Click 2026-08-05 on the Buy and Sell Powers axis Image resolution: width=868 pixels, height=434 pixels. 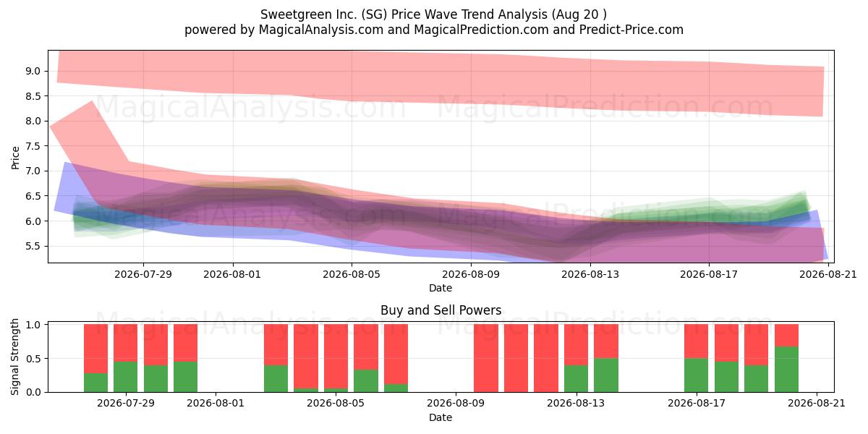pyautogui.click(x=336, y=404)
